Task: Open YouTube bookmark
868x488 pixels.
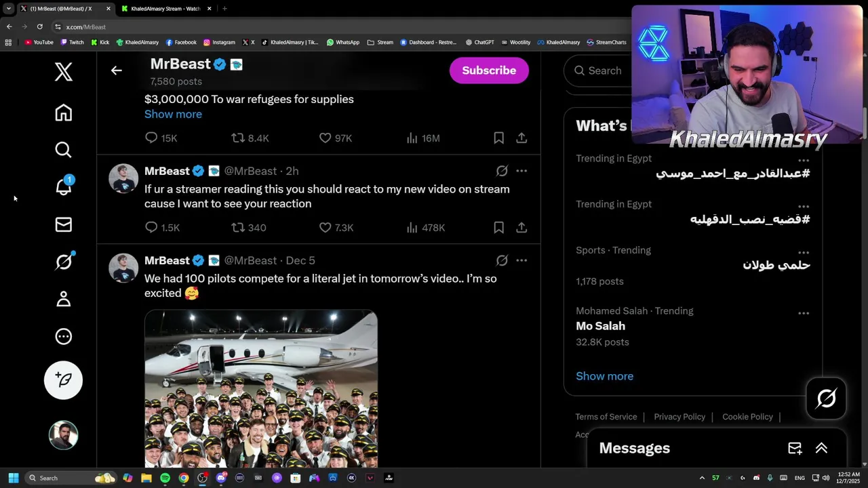Action: pyautogui.click(x=39, y=42)
